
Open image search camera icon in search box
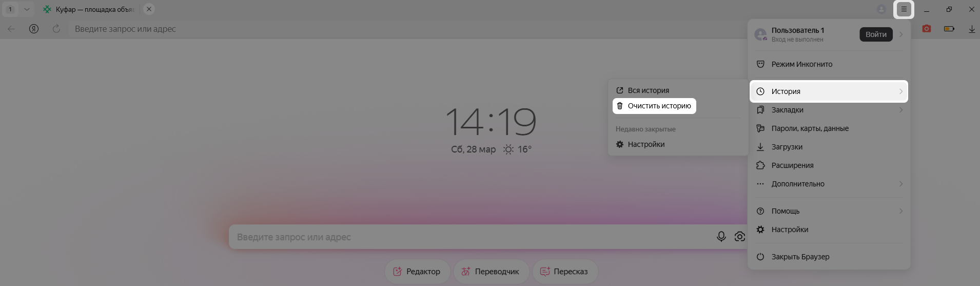[x=739, y=236]
